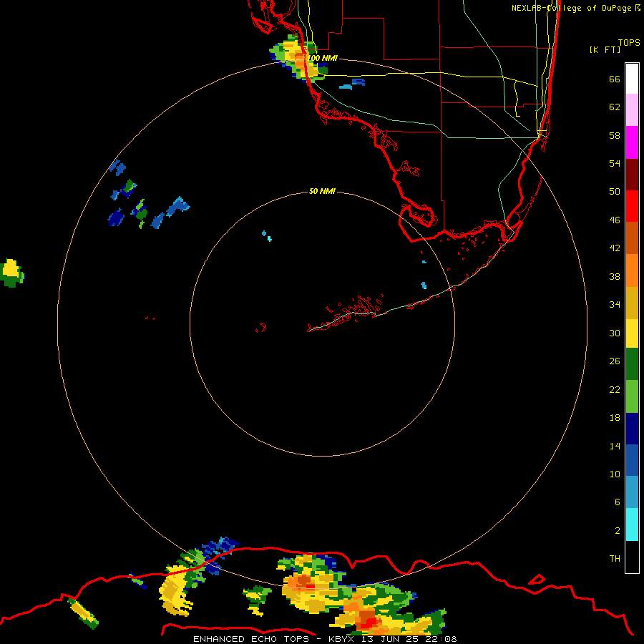Viewport: 644px width, 644px height.
Task: Click the "6" legend value
Action: coord(617,502)
